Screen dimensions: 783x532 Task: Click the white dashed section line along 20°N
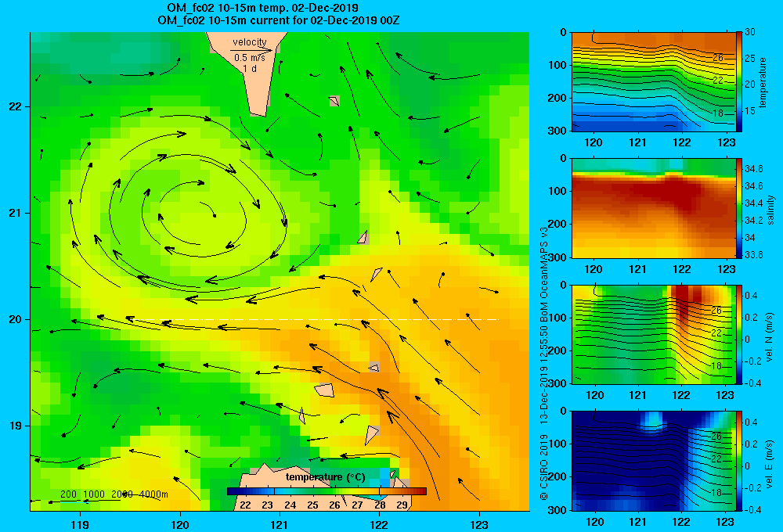[x=317, y=319]
